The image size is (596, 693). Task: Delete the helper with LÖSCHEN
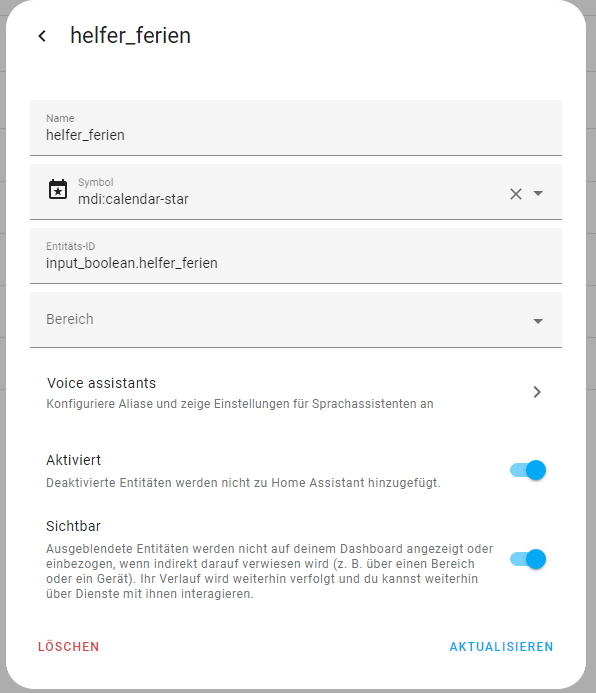click(x=68, y=647)
